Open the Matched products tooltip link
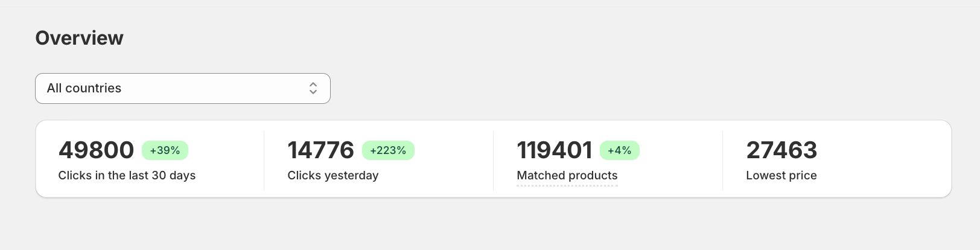 pos(567,175)
